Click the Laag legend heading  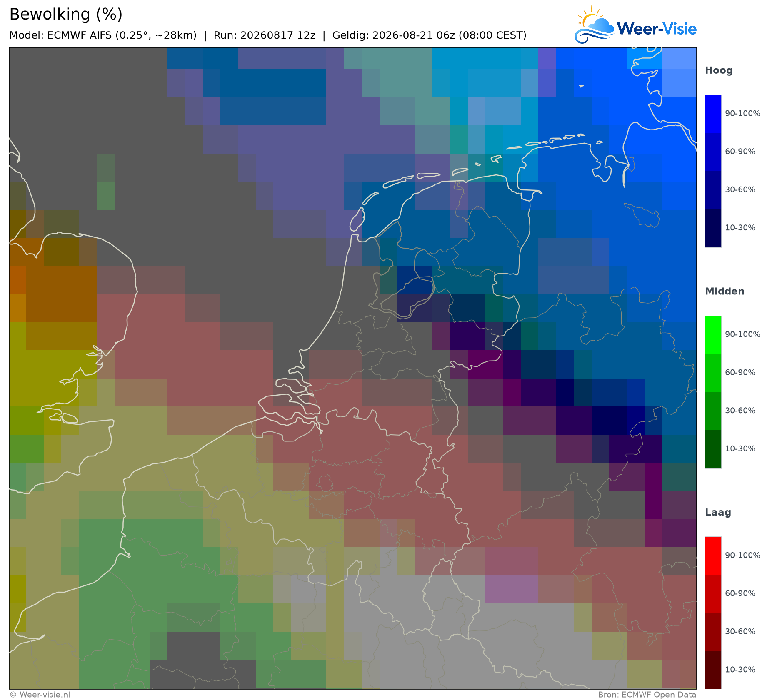pyautogui.click(x=718, y=513)
